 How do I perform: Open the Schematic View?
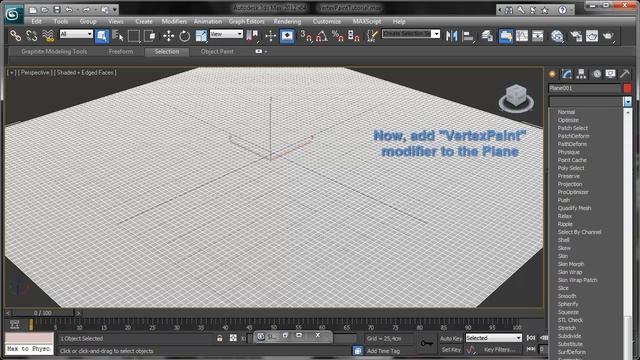tap(538, 36)
